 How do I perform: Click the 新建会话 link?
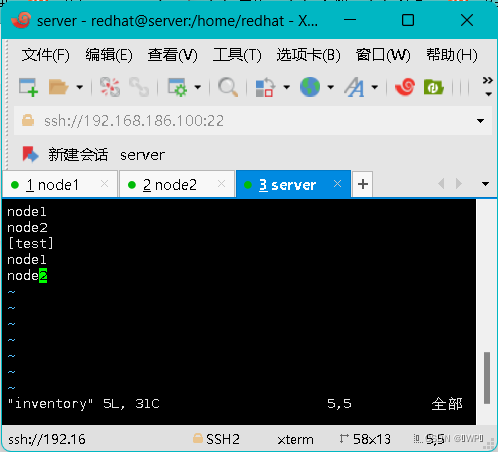point(78,155)
